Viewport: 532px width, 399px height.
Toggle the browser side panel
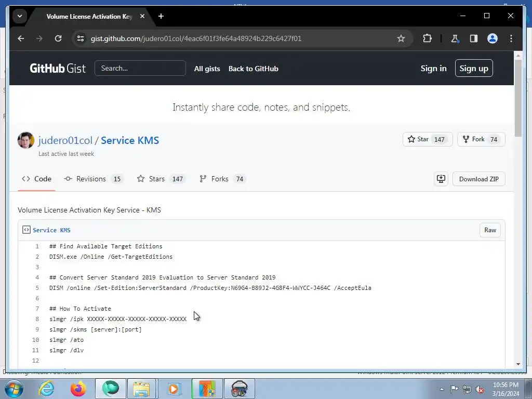474,38
